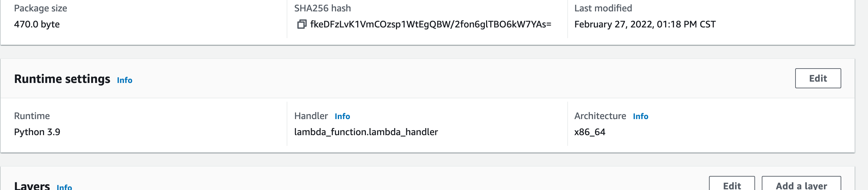Click the SHA256 hash label
Image resolution: width=868 pixels, height=190 pixels.
[322, 8]
